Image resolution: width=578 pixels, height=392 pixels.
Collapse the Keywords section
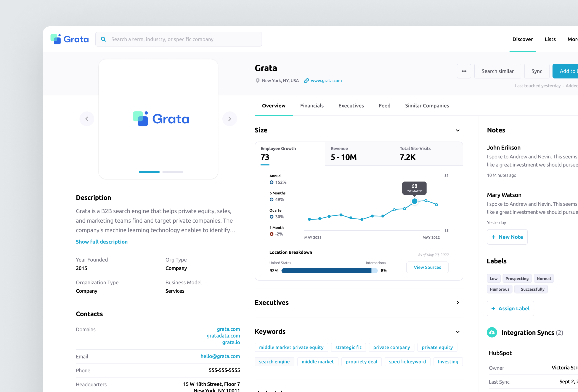pyautogui.click(x=458, y=332)
